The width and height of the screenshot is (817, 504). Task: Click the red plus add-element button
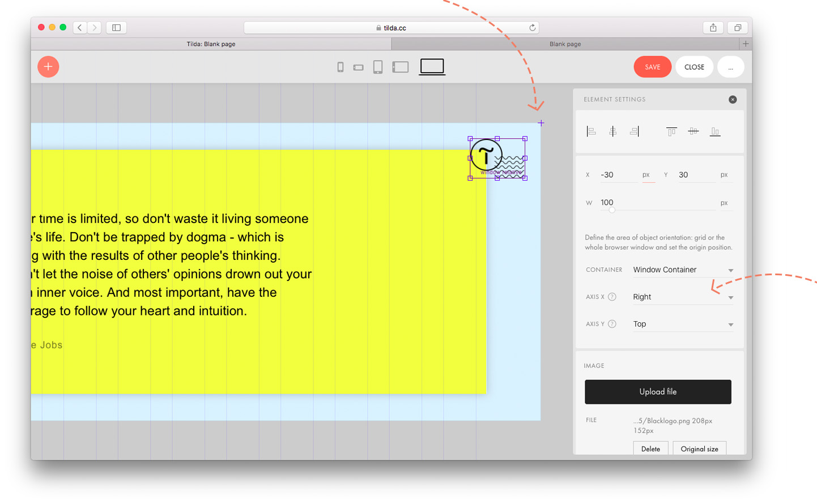[x=48, y=67]
